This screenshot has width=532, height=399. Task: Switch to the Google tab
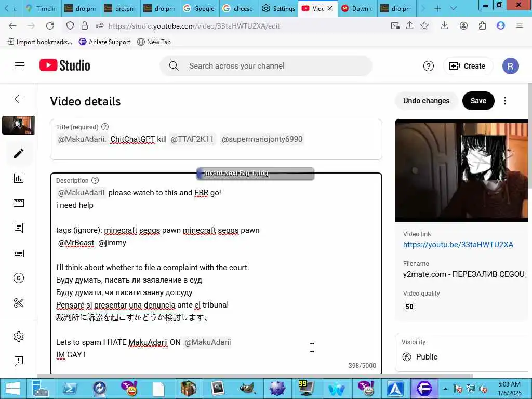click(x=199, y=8)
